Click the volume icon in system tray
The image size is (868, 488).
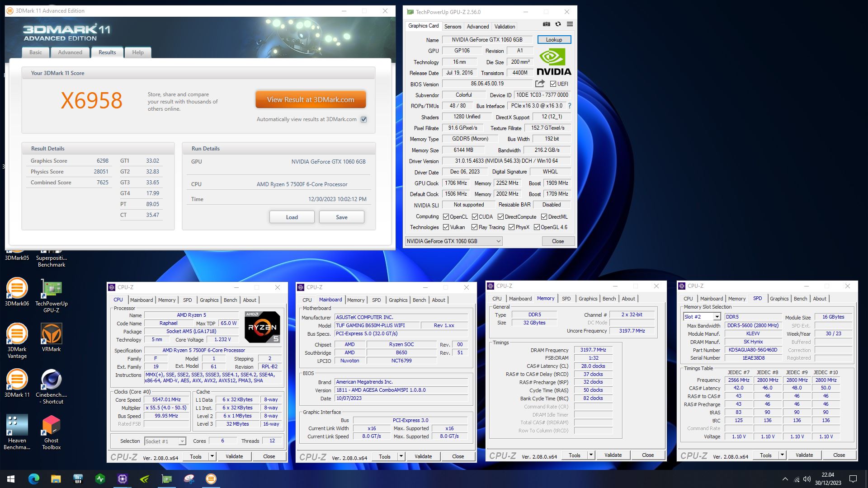807,479
